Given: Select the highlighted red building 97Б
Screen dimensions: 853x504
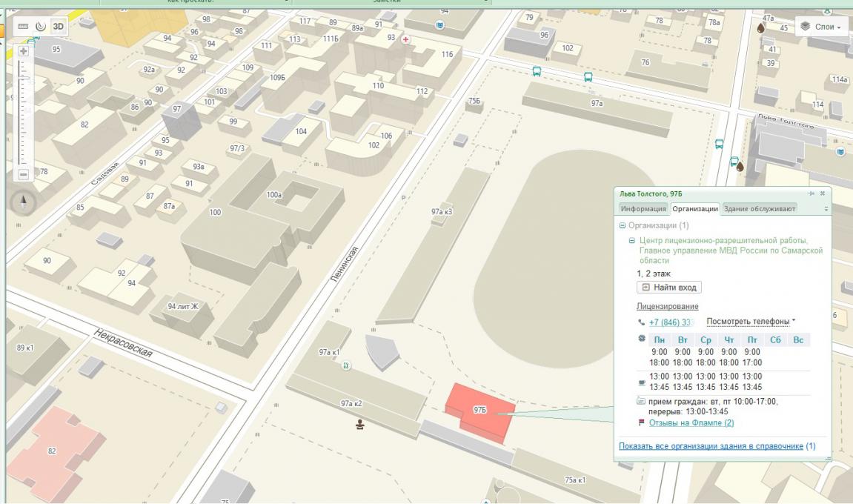Looking at the screenshot, I should pos(482,413).
